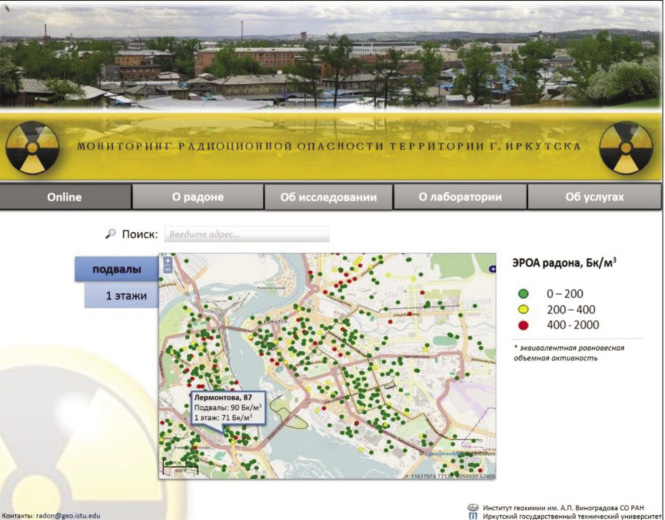Click the 400 - 2000 legend range text

point(573,325)
